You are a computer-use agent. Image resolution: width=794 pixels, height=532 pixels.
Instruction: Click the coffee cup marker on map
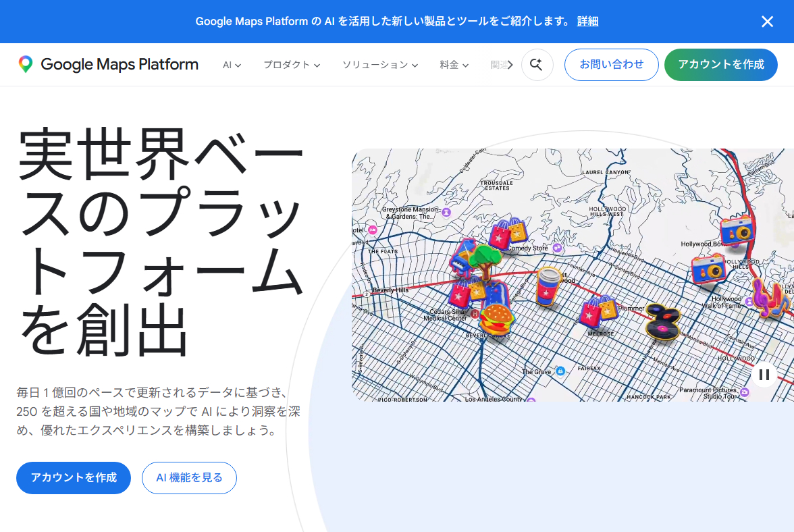[x=548, y=286]
